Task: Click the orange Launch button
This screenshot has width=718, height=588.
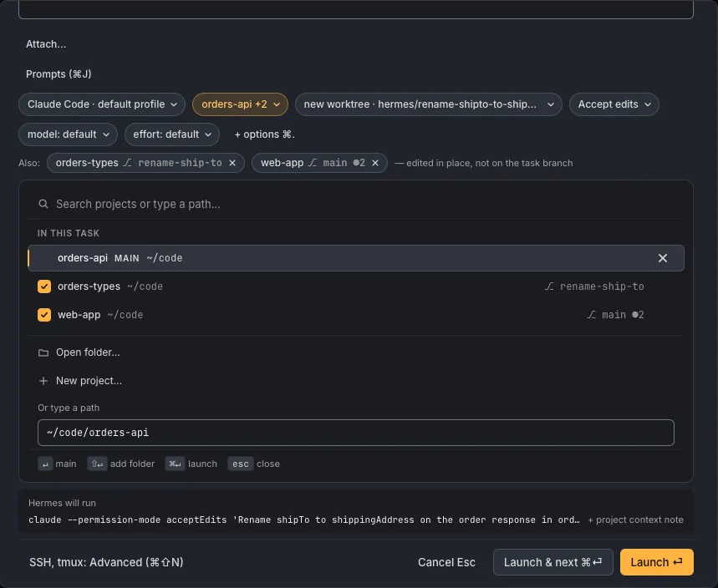Action: click(x=657, y=562)
